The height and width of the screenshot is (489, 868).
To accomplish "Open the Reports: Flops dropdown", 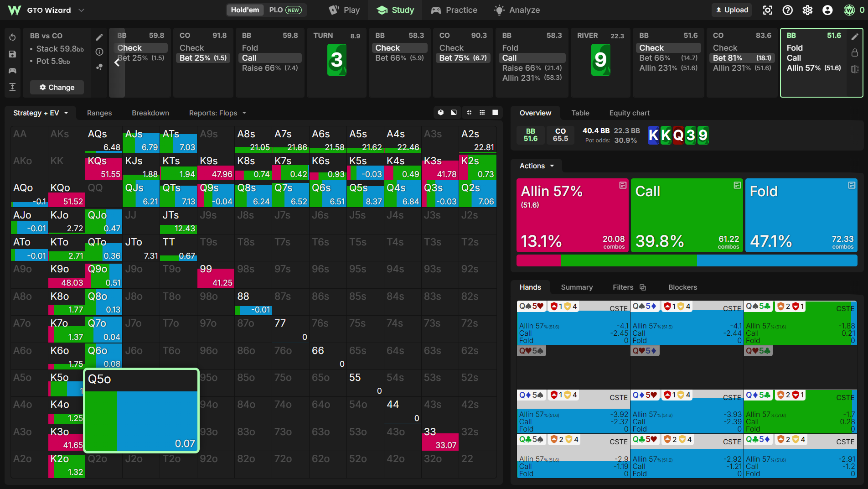I will 217,113.
